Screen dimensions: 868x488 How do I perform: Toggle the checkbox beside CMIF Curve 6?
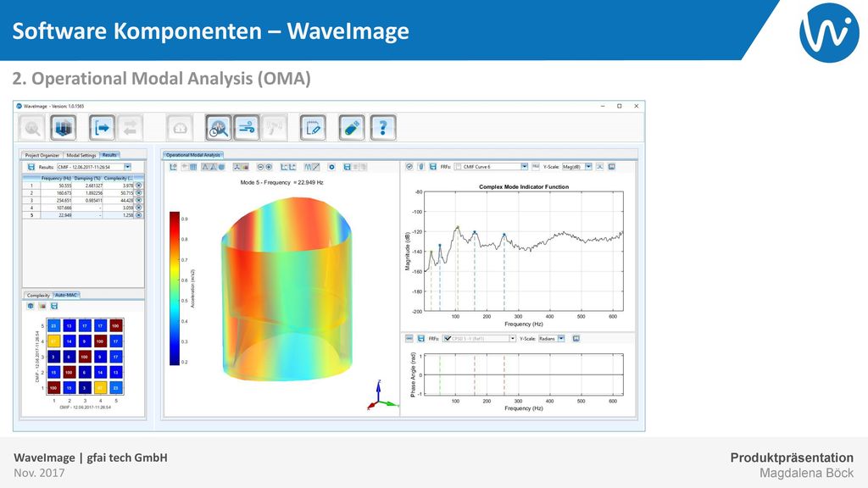click(x=458, y=167)
